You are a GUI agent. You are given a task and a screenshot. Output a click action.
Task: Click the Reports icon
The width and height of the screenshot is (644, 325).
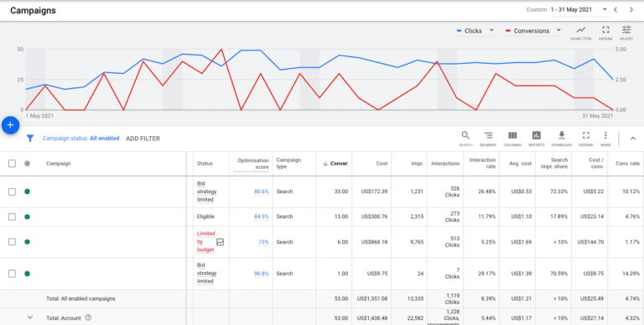[537, 135]
